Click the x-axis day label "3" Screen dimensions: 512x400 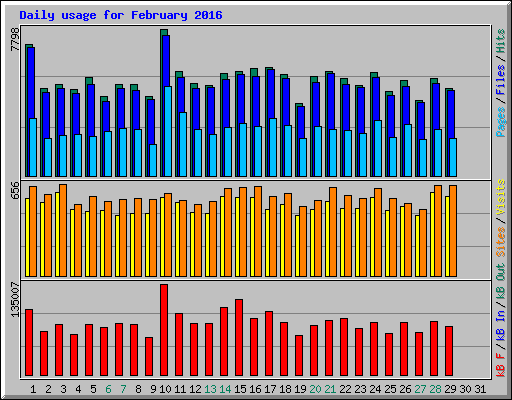click(63, 389)
